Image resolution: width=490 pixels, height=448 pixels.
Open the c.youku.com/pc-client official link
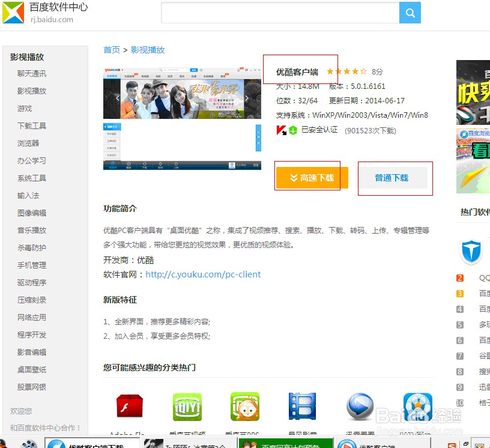click(x=203, y=274)
